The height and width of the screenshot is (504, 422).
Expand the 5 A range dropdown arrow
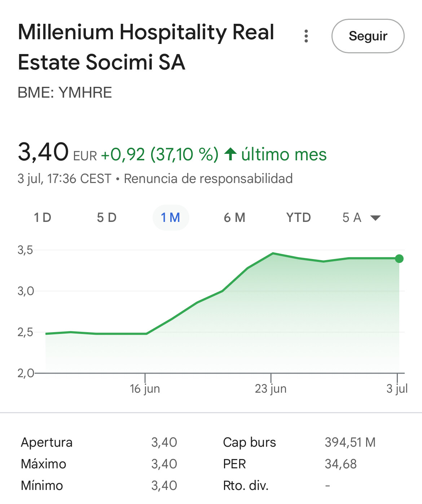point(375,218)
